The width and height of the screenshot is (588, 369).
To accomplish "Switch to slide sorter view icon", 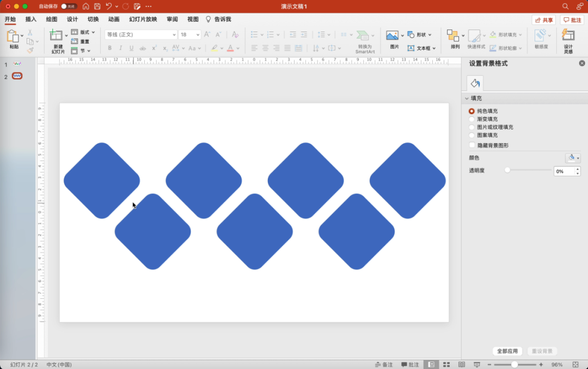I will coord(446,364).
